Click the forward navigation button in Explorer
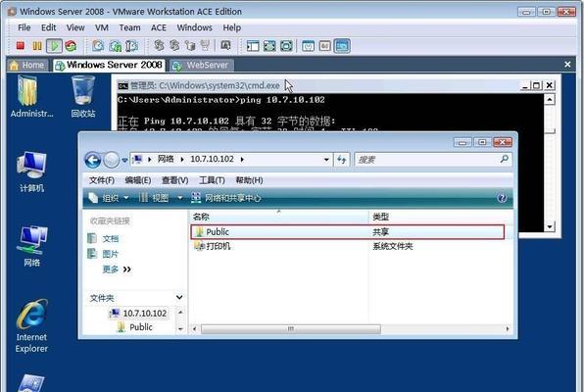Image resolution: width=584 pixels, height=392 pixels. pyautogui.click(x=111, y=160)
